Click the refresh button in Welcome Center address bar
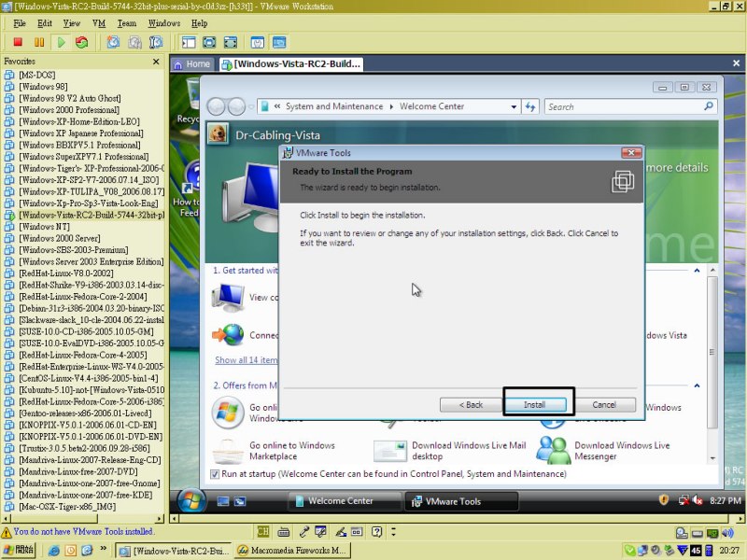This screenshot has width=747, height=560. [530, 106]
